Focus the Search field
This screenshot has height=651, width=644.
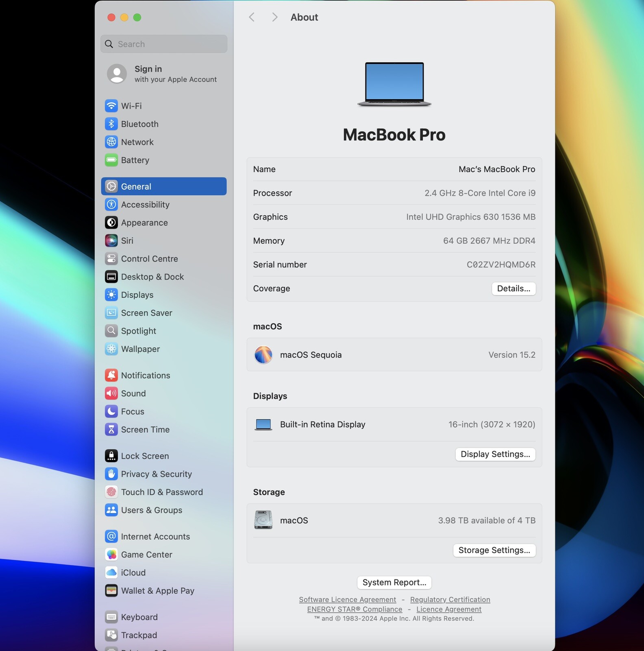click(x=164, y=44)
